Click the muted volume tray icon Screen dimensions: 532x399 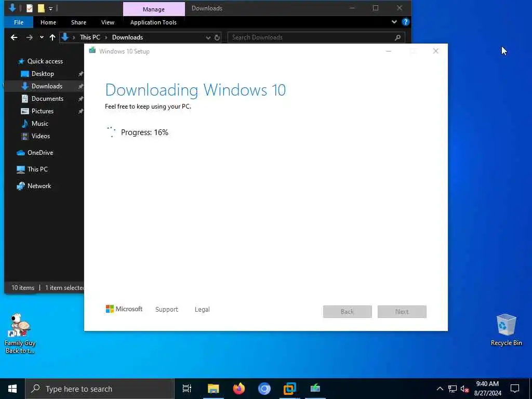tap(464, 389)
